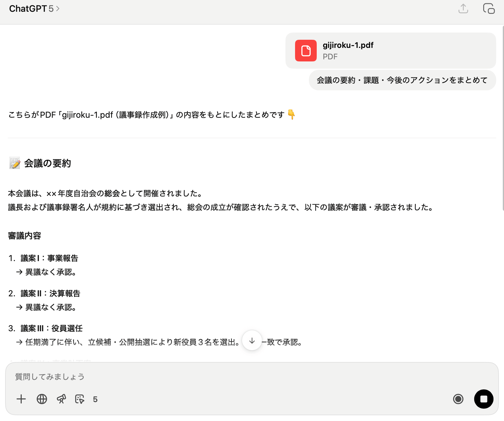Click the 審議内容 subheading

(x=24, y=236)
